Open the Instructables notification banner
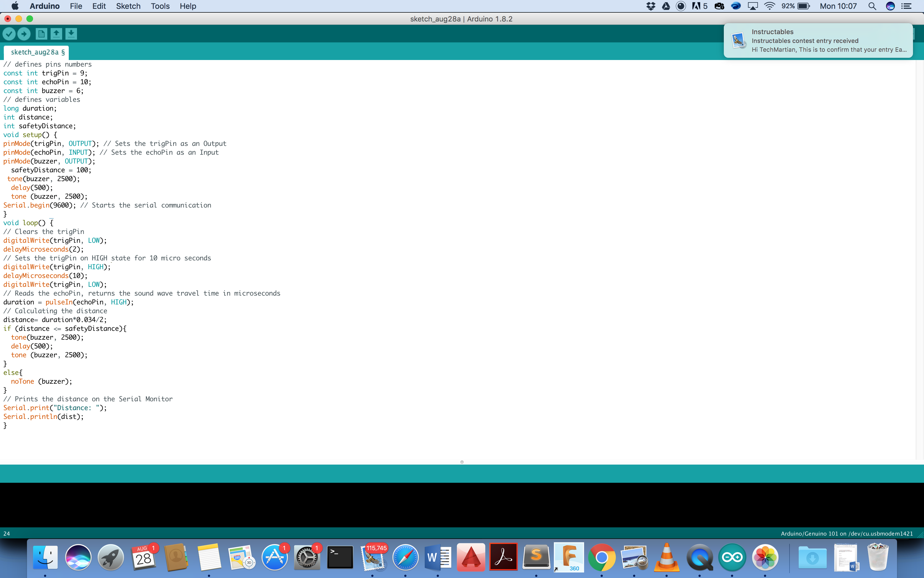The image size is (924, 578). click(818, 40)
